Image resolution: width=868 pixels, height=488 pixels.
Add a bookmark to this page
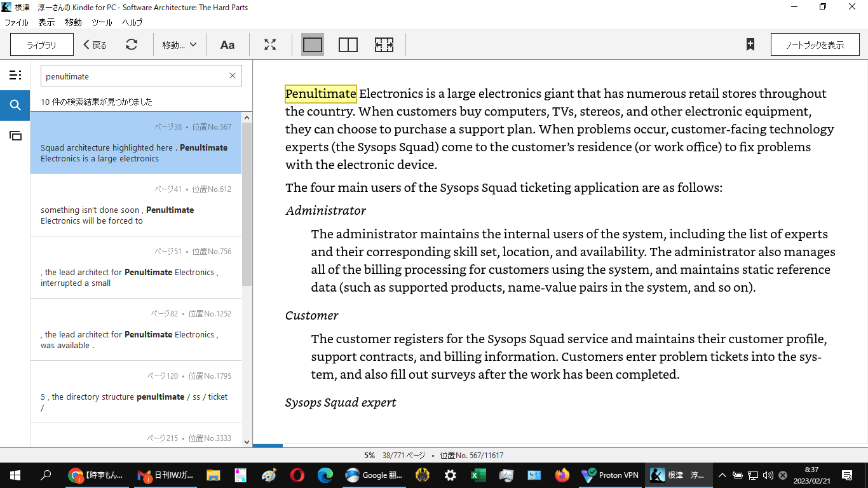pyautogui.click(x=750, y=44)
